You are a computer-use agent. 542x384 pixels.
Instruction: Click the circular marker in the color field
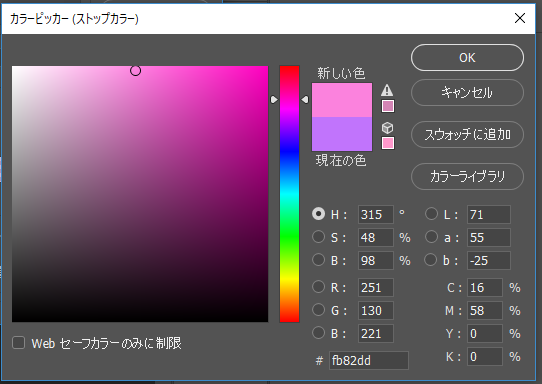click(x=136, y=71)
